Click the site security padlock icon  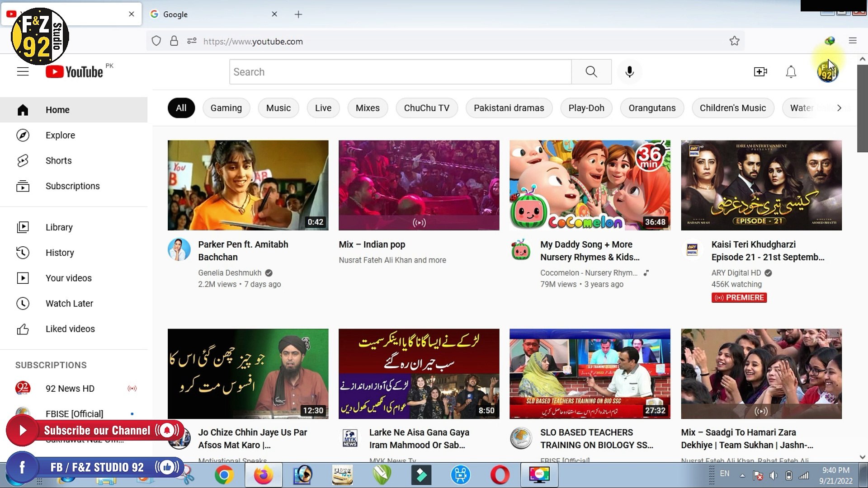click(174, 41)
